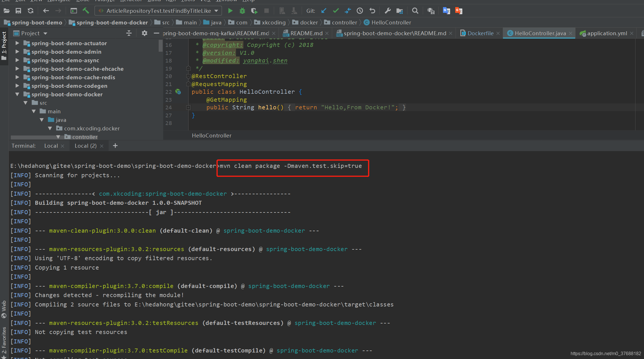The image size is (644, 359).
Task: Expand spring-boot-demo-cache-ehcache module
Action: (17, 69)
